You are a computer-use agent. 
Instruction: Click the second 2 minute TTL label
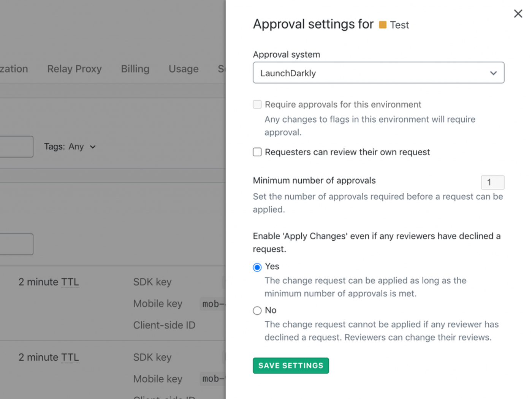coord(49,358)
